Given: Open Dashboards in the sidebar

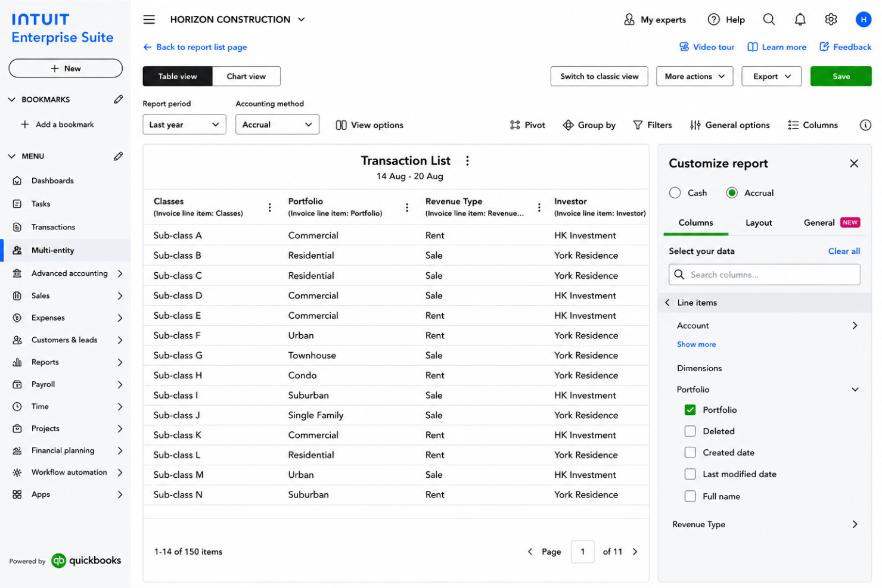Looking at the screenshot, I should click(x=52, y=181).
